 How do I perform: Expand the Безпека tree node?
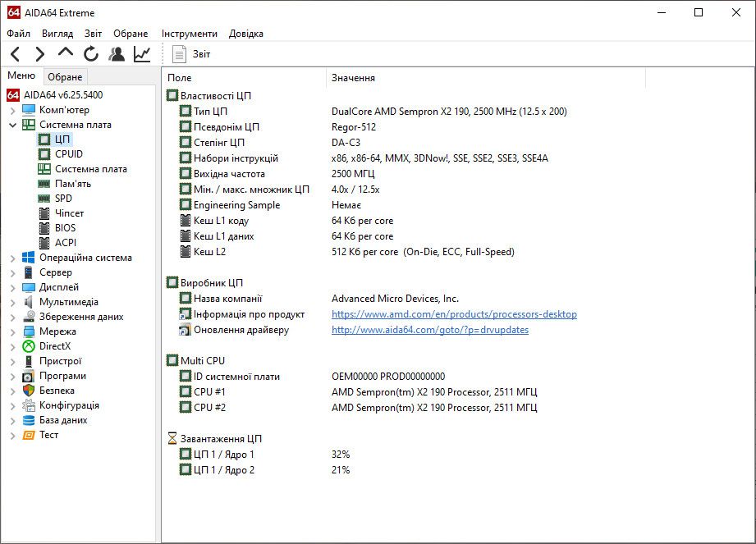pyautogui.click(x=12, y=391)
